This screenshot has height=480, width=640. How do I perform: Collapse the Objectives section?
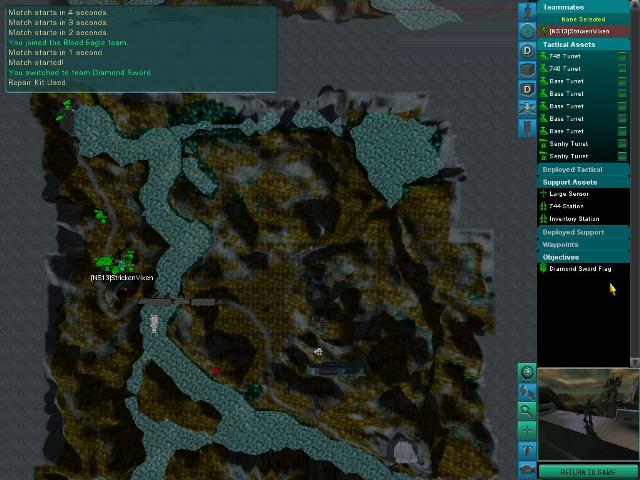click(x=583, y=257)
